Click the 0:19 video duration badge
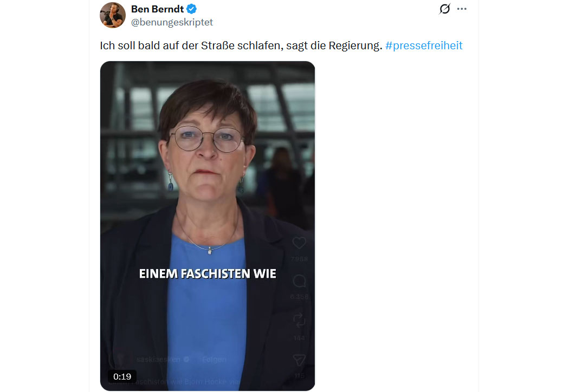569x392 pixels. [122, 376]
